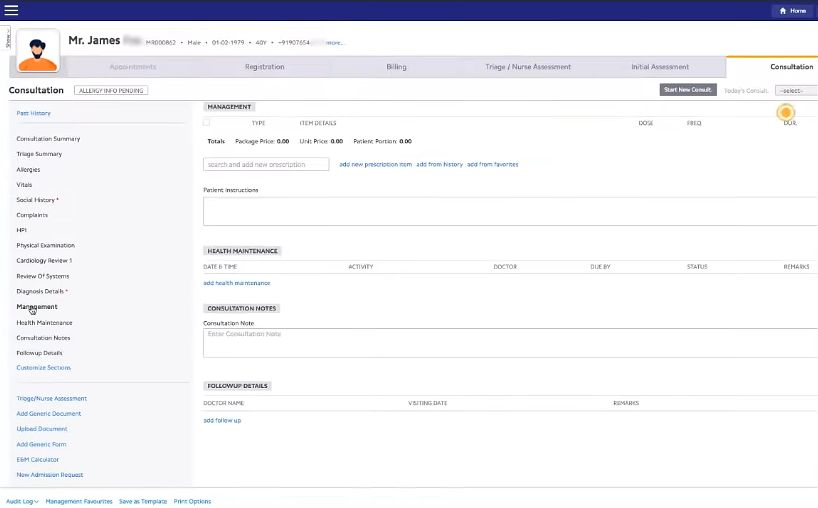This screenshot has width=818, height=508.
Task: Select HPI in sidebar
Action: click(21, 230)
